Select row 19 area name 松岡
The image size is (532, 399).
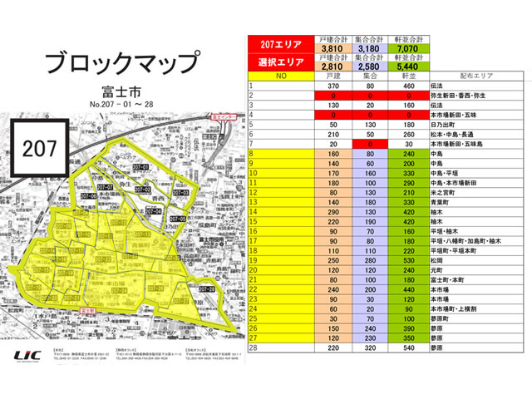(x=437, y=259)
